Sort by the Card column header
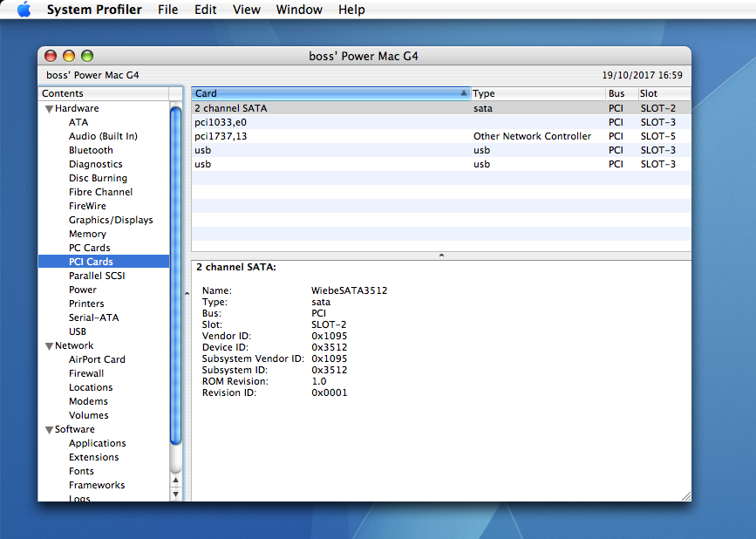This screenshot has width=756, height=539. pos(330,93)
